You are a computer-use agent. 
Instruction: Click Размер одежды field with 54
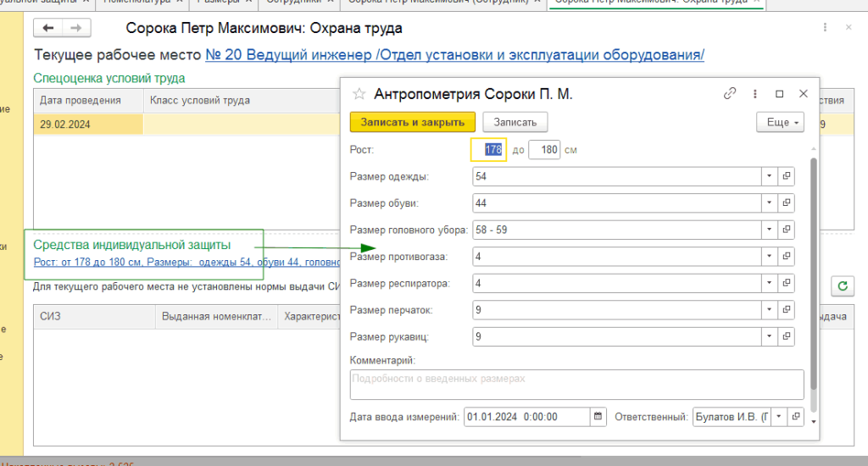tap(617, 176)
